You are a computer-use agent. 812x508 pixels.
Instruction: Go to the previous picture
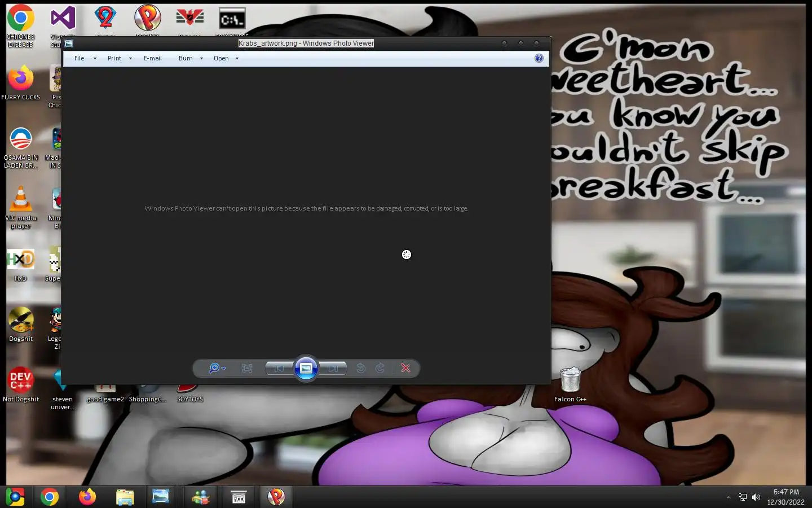click(x=279, y=368)
